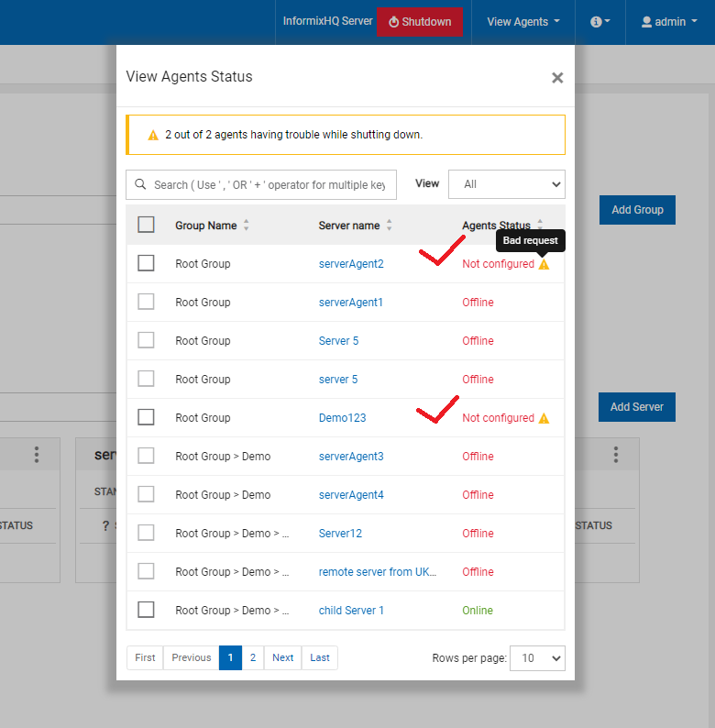Open the serverAgent3 server link
Screen dimensions: 715x728
coord(351,457)
